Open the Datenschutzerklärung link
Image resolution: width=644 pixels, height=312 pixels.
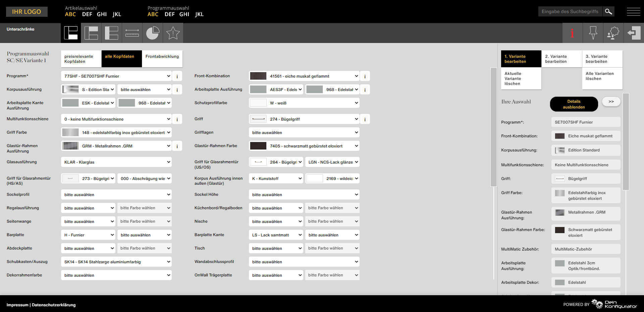[54, 305]
